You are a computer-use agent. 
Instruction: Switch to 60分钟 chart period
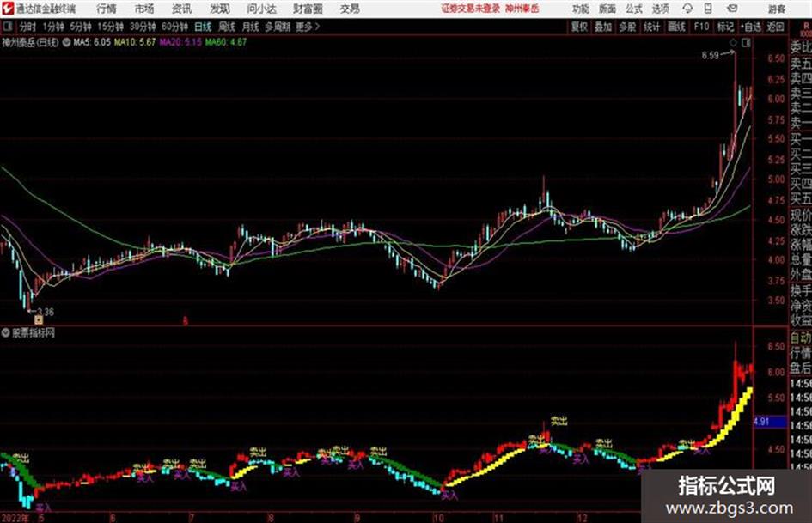pos(174,27)
